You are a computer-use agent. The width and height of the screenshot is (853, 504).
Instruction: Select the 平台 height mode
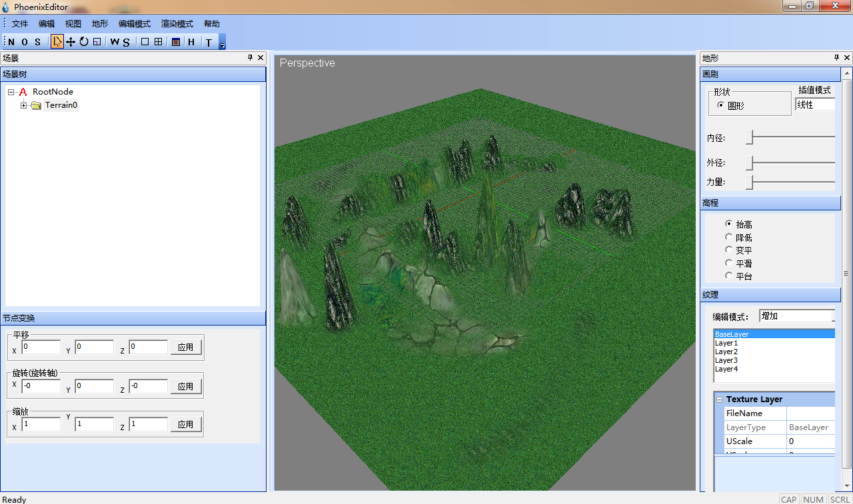click(728, 276)
